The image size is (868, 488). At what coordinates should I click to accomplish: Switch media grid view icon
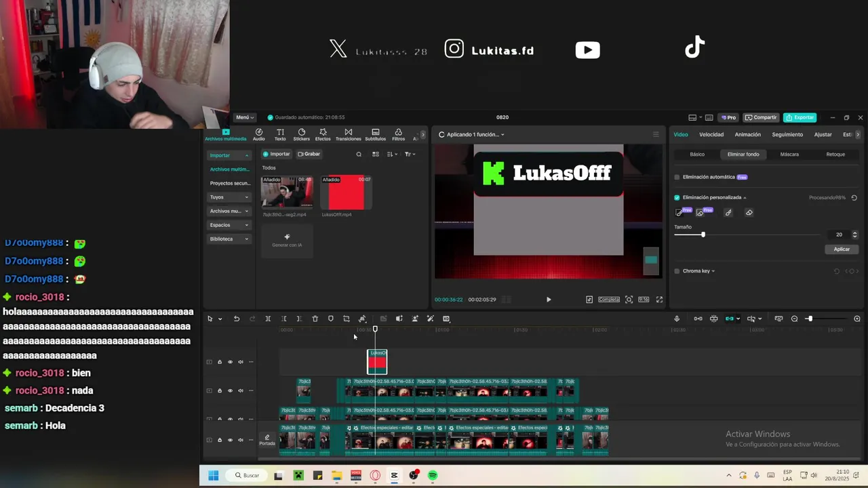376,155
